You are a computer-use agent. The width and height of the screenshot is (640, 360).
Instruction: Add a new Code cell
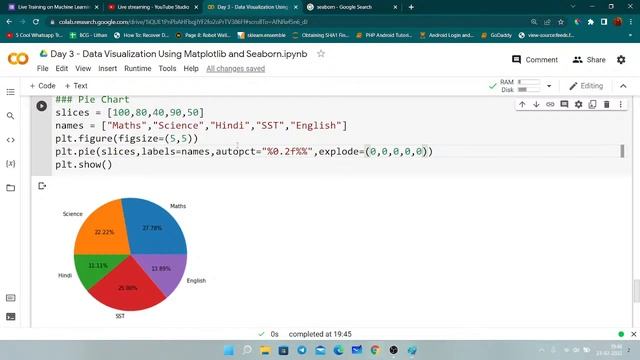tap(42, 86)
